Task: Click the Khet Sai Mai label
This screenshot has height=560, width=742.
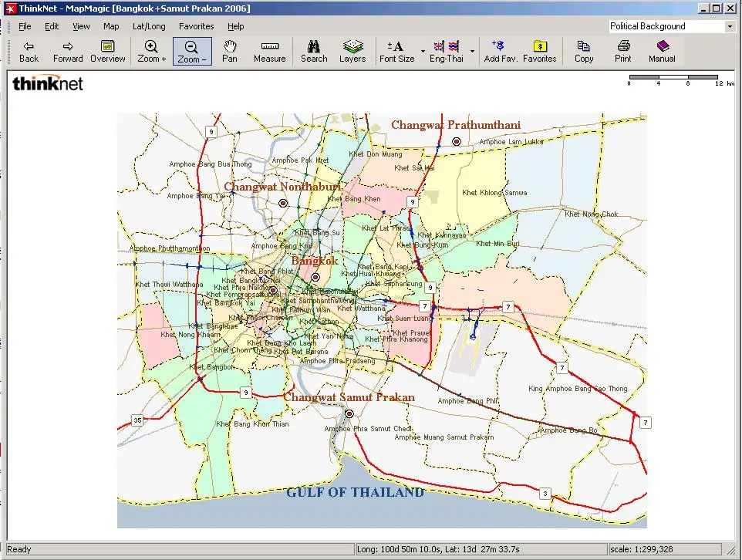Action: tap(414, 167)
